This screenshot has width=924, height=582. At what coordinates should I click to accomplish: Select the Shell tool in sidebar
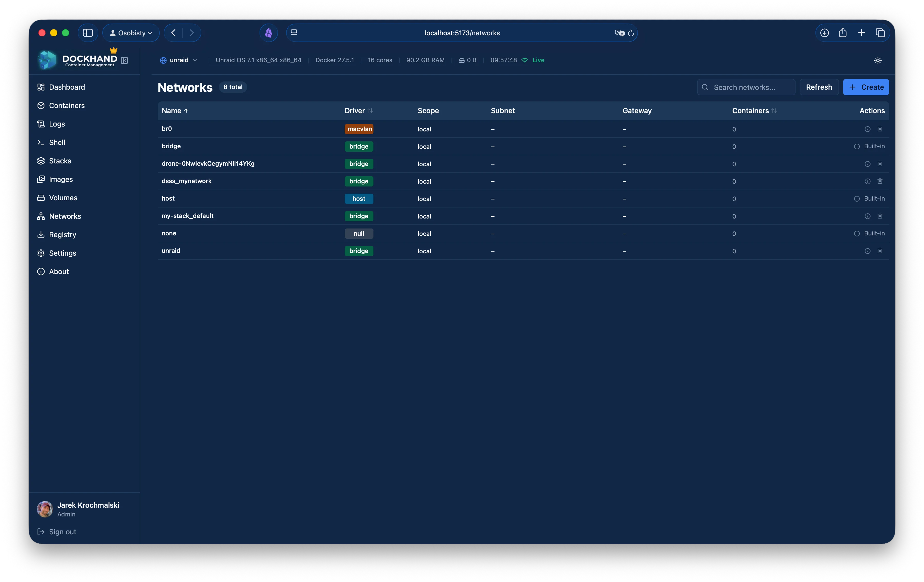(57, 142)
